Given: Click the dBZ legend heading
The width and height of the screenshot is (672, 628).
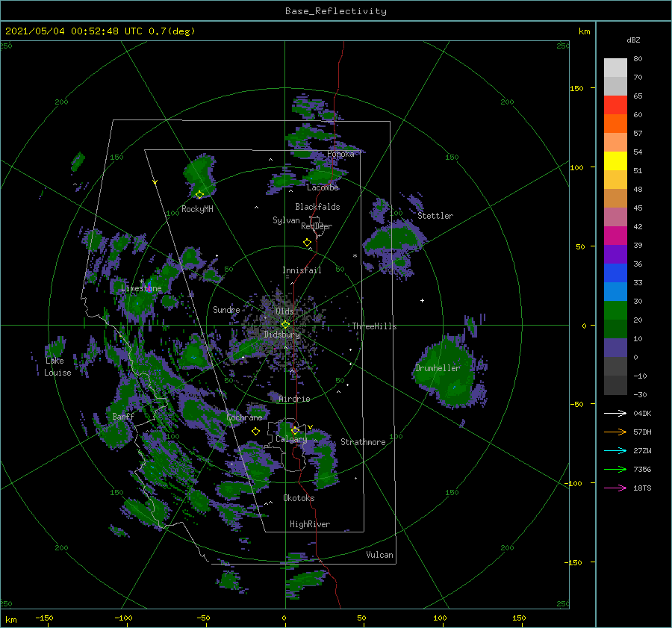Looking at the screenshot, I should pyautogui.click(x=633, y=40).
